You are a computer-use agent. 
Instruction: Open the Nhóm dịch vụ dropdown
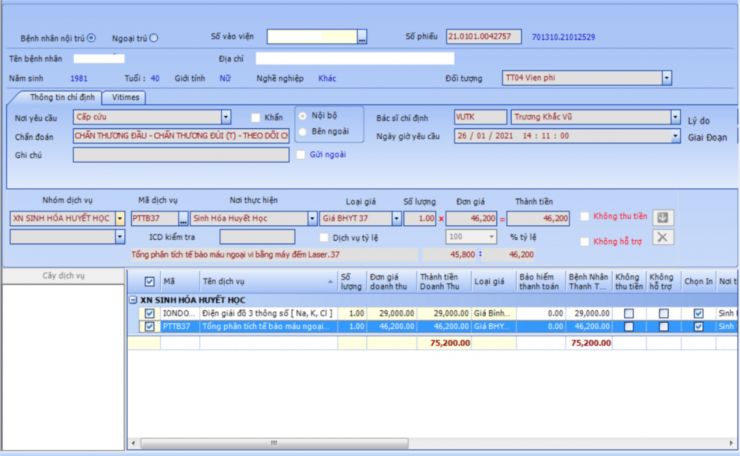point(121,218)
